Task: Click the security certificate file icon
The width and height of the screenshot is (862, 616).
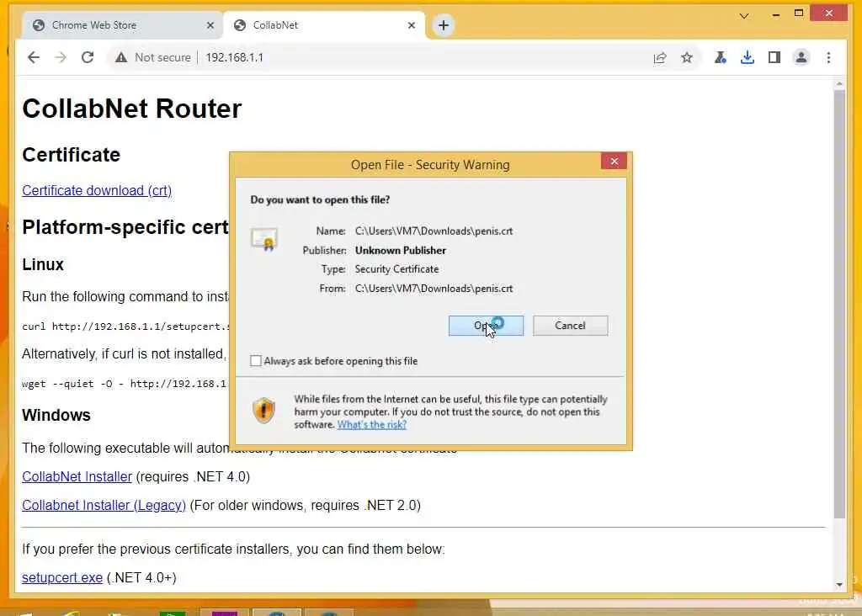Action: tap(264, 239)
